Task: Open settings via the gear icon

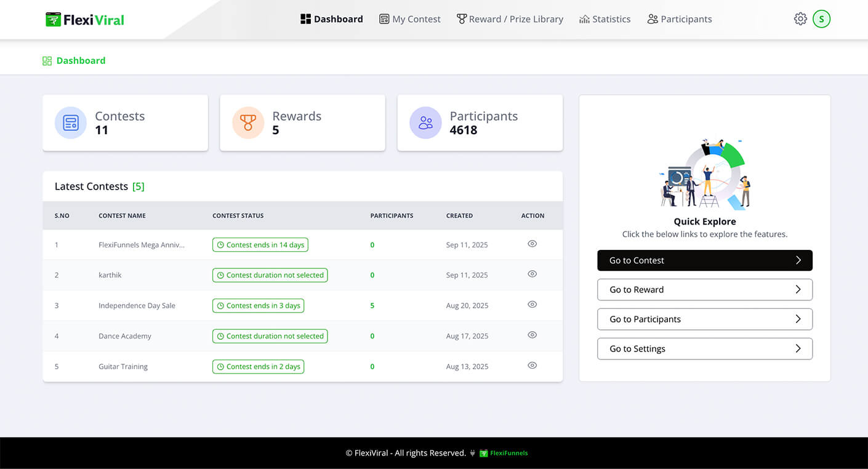Action: click(800, 19)
